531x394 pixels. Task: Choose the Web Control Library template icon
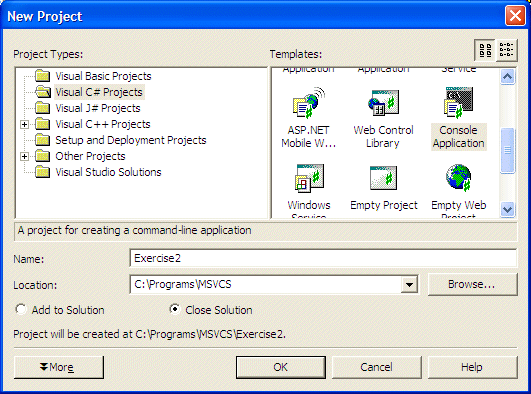click(383, 103)
